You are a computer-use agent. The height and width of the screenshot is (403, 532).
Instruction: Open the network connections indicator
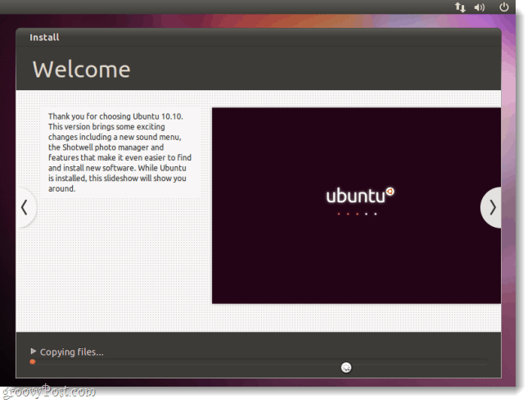point(460,7)
